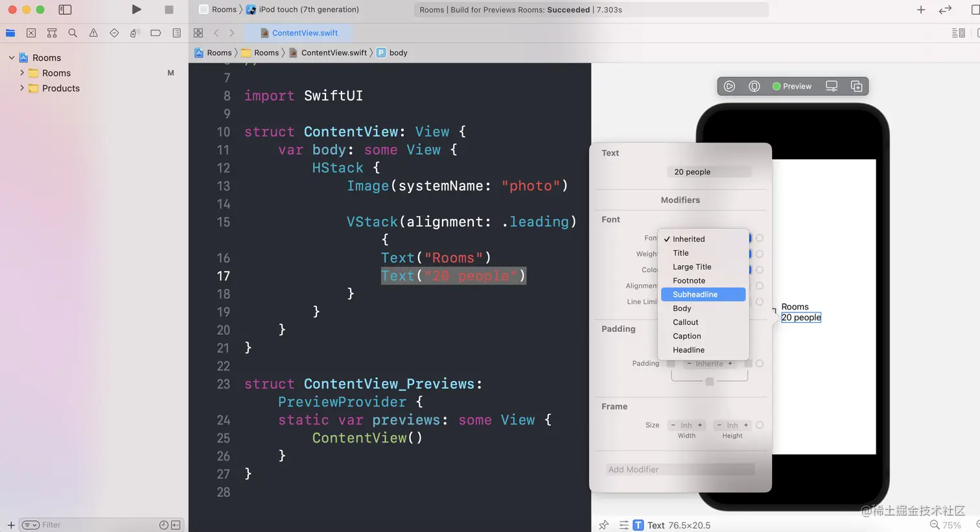This screenshot has height=532, width=980.
Task: Select Subheadline font option
Action: (703, 294)
